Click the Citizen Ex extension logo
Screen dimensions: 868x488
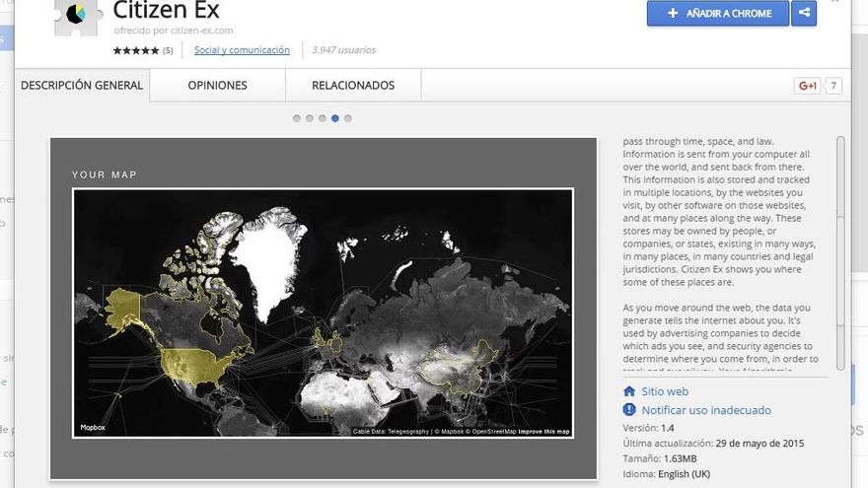pos(74,16)
